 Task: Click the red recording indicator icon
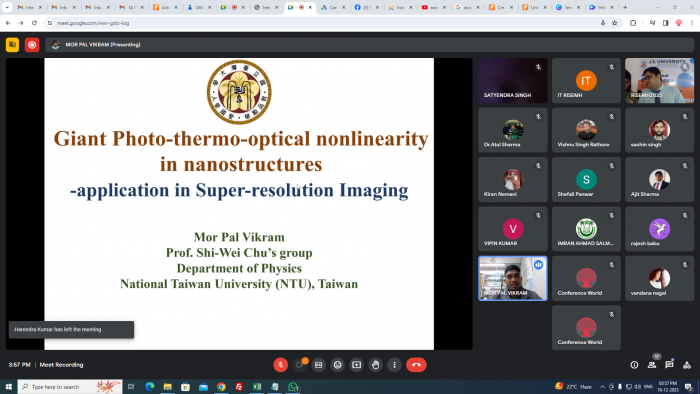pyautogui.click(x=32, y=45)
